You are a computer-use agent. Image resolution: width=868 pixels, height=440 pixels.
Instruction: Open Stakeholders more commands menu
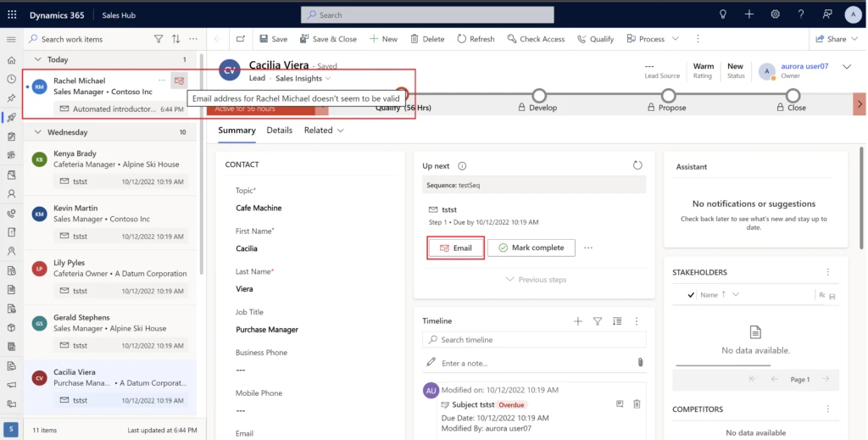tap(828, 272)
